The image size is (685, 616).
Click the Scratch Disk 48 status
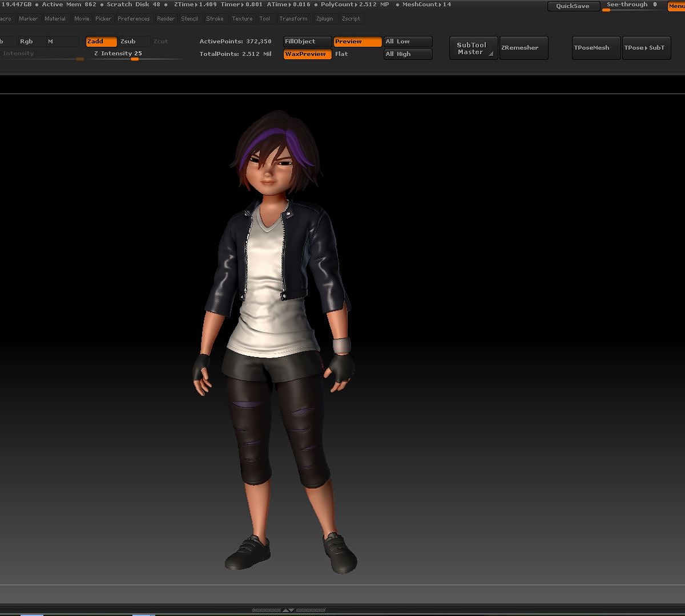[x=134, y=5]
